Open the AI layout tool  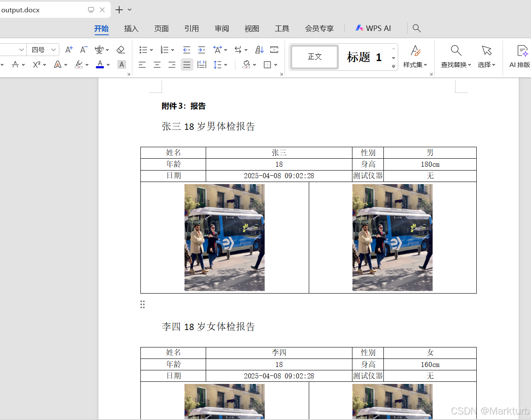pyautogui.click(x=520, y=56)
